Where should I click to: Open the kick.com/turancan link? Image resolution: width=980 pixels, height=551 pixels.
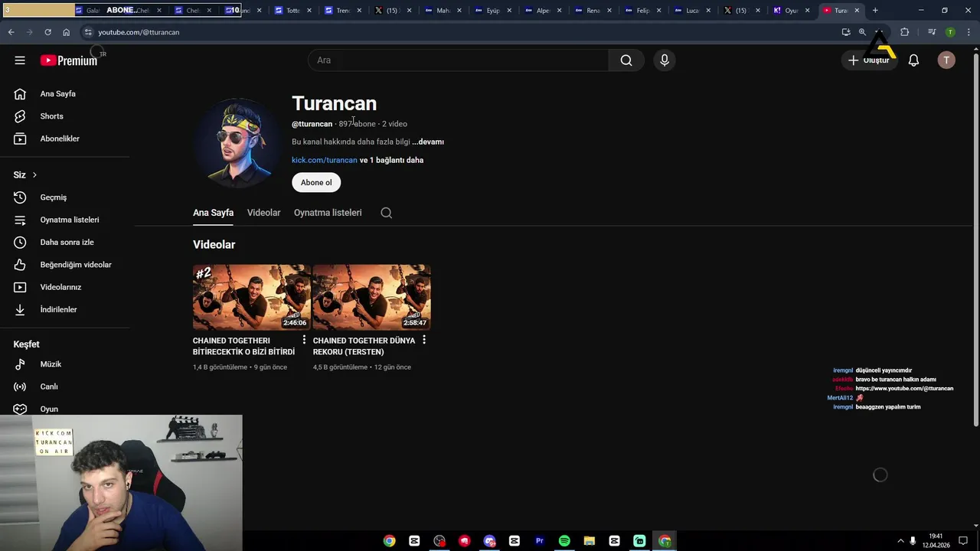[325, 160]
